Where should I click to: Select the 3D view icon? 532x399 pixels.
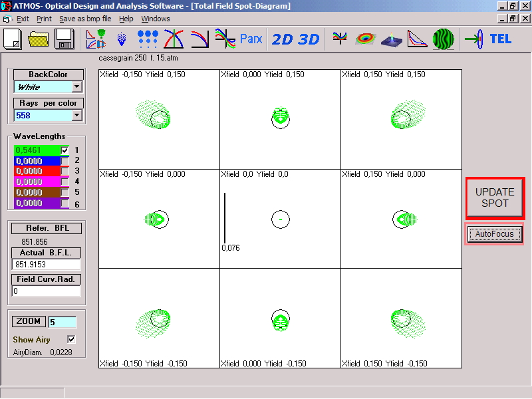[309, 39]
